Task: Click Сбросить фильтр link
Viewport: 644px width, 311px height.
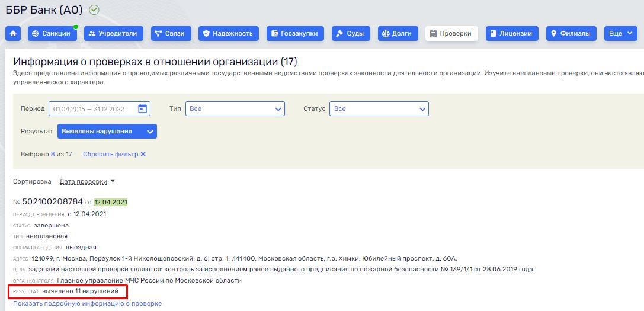Action: tap(114, 155)
